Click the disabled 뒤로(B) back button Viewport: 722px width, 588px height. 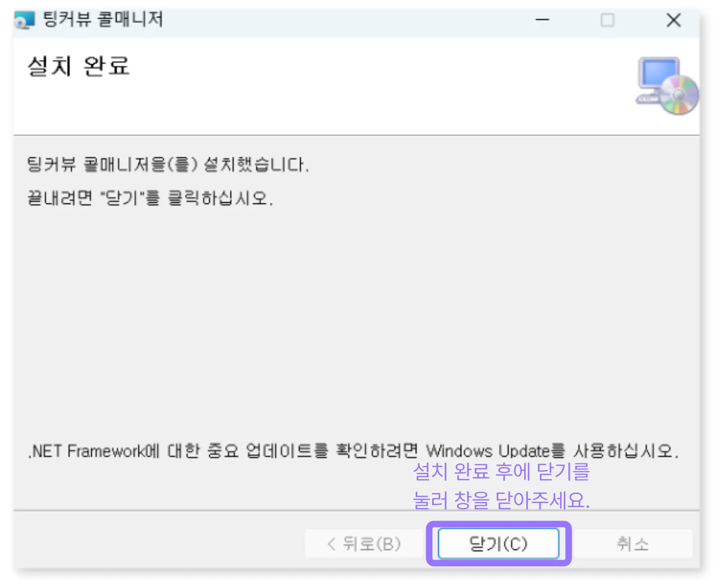tap(364, 544)
